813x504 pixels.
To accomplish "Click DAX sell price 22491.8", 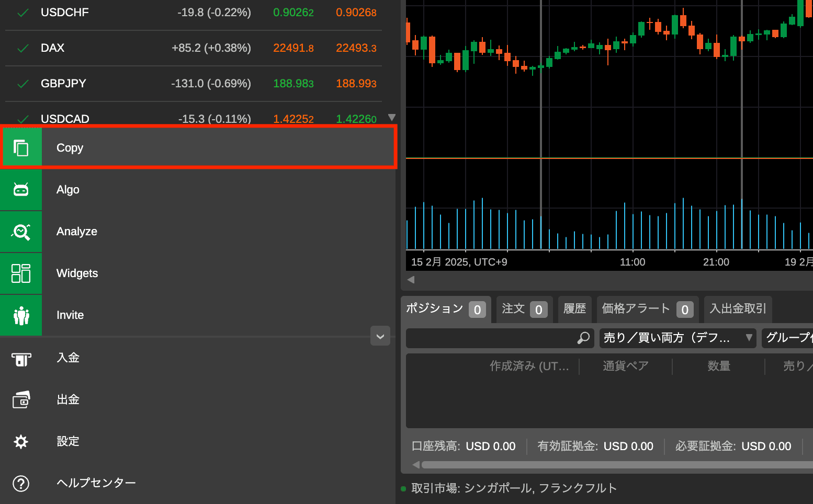I will [293, 48].
